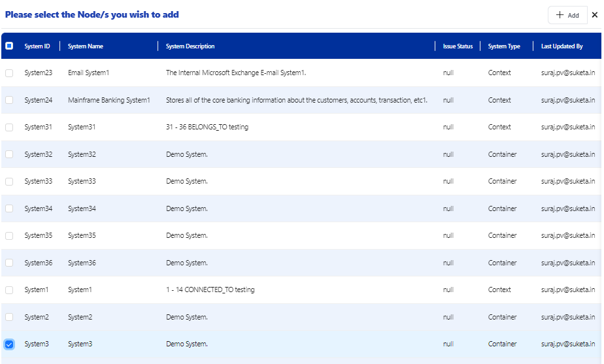Close the node selection dialog
This screenshot has height=364, width=604.
pyautogui.click(x=595, y=15)
